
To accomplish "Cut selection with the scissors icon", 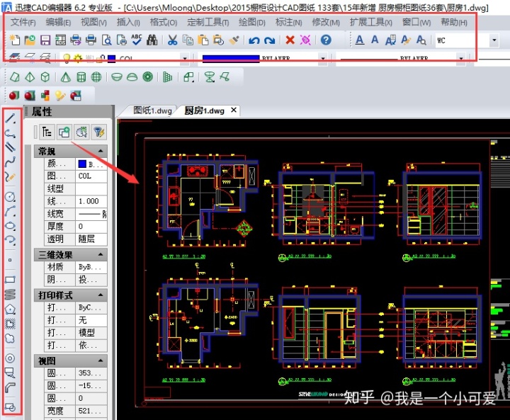I will [x=172, y=40].
